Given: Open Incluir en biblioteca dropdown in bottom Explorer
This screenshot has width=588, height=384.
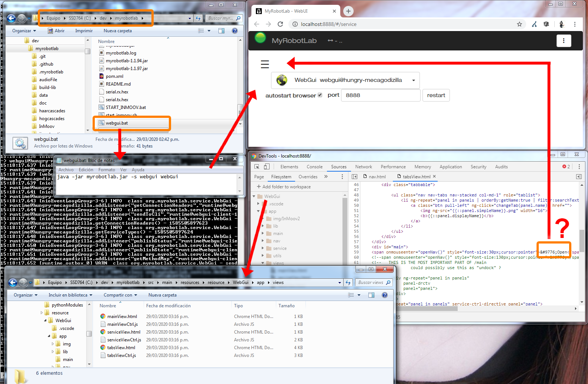Looking at the screenshot, I should (x=70, y=295).
